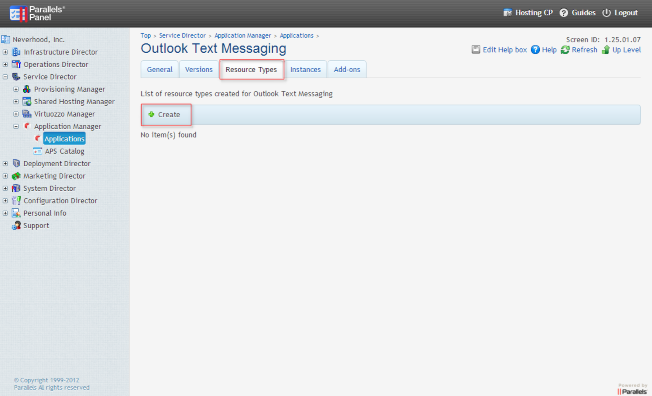Click Edit Help box link text
Screen dimensions: 652x396
click(505, 50)
